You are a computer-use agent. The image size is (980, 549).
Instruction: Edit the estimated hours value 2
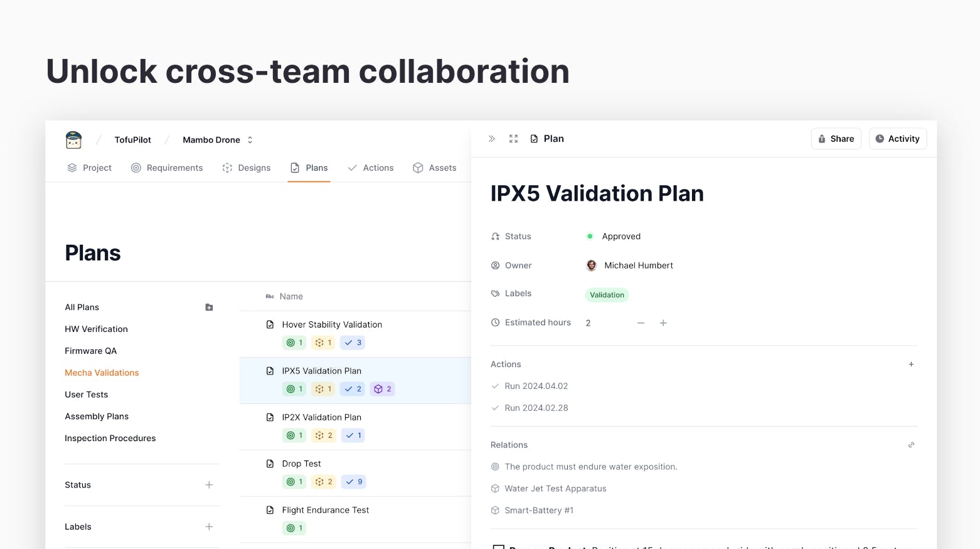(x=588, y=322)
